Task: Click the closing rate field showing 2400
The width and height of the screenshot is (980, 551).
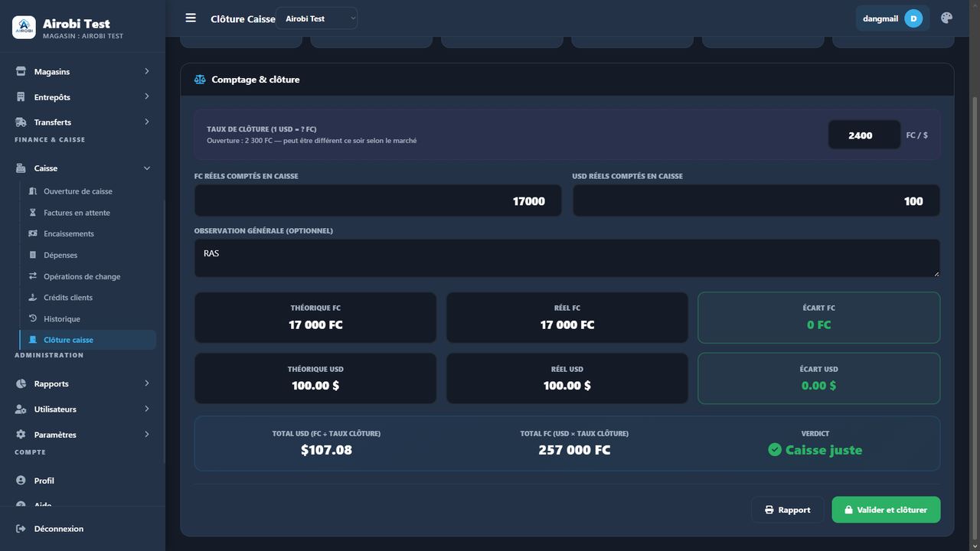Action: 864,135
